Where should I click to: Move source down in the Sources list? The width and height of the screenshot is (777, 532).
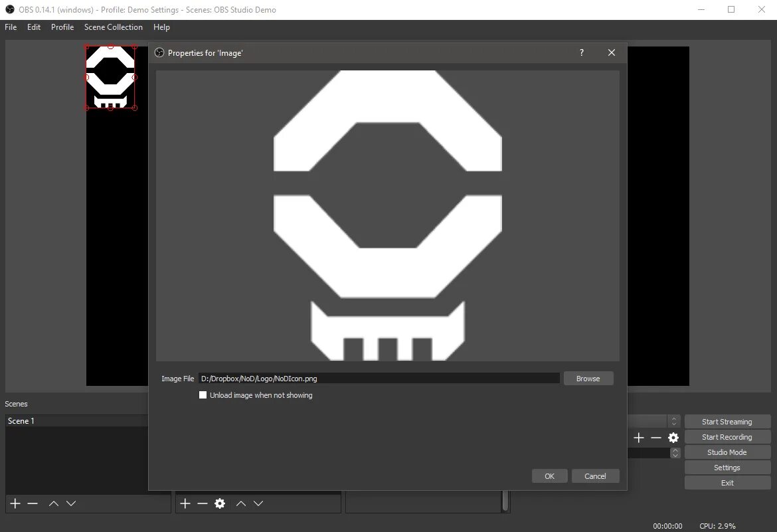pyautogui.click(x=258, y=503)
